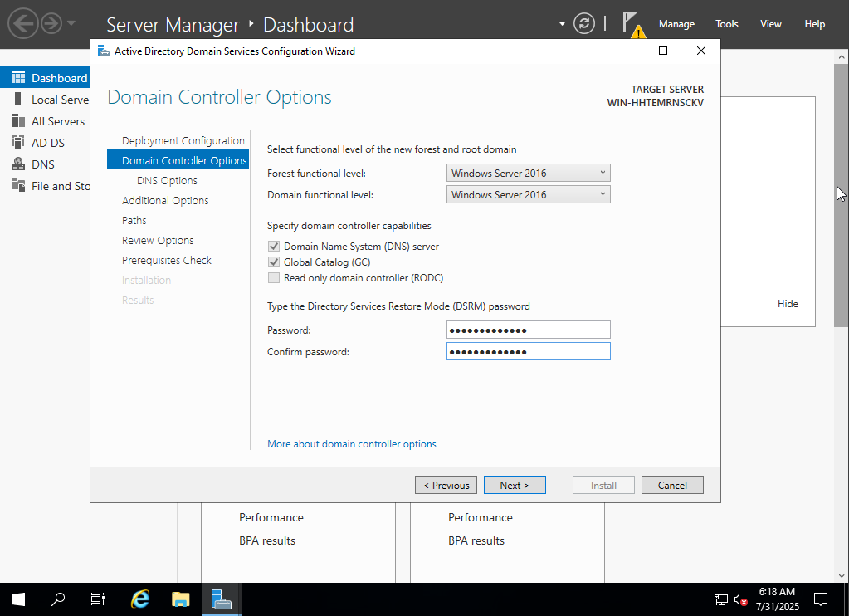Toggle Read only domain controller checkbox
The image size is (849, 616).
click(274, 278)
